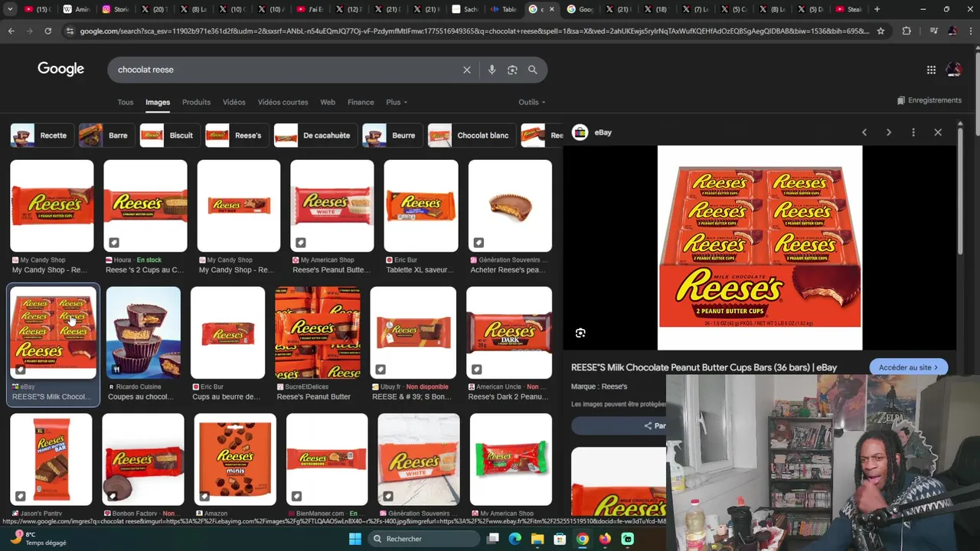Screen dimensions: 980x551
Task: Bookmark this page with star icon
Action: point(880,31)
